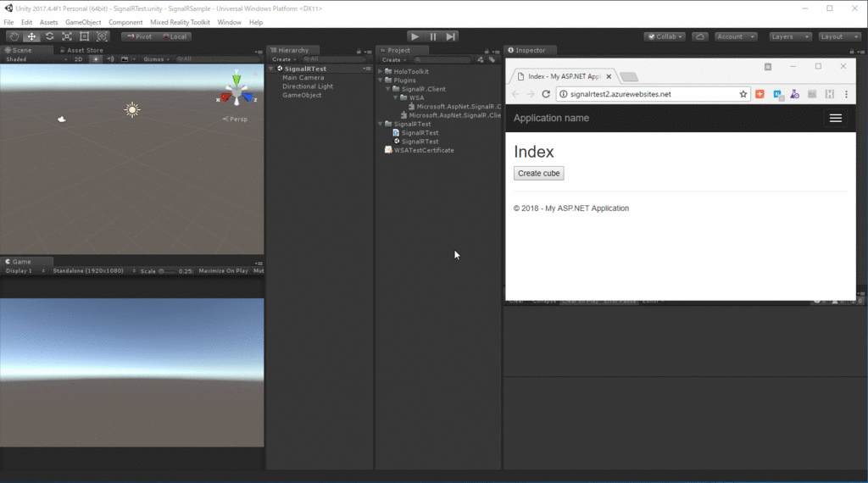
Task: Click the Create cube button
Action: [538, 173]
